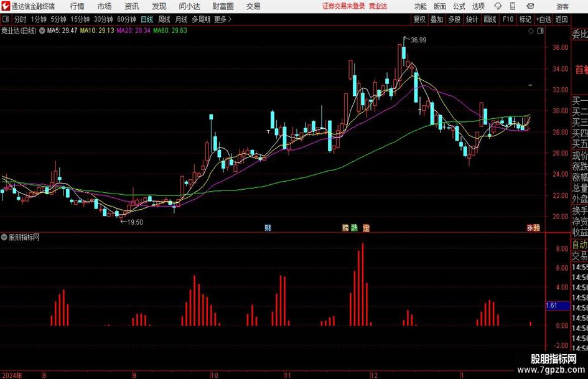Expand the 更多 periods list

pos(223,19)
